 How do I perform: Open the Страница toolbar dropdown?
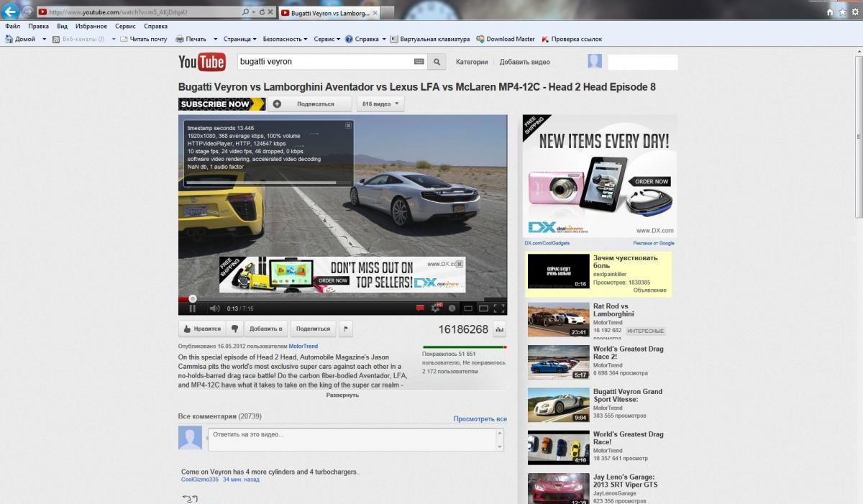[239, 39]
